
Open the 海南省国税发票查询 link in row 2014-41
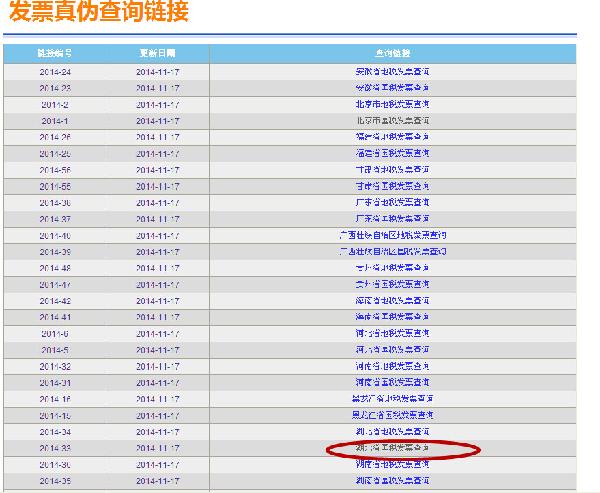[392, 317]
